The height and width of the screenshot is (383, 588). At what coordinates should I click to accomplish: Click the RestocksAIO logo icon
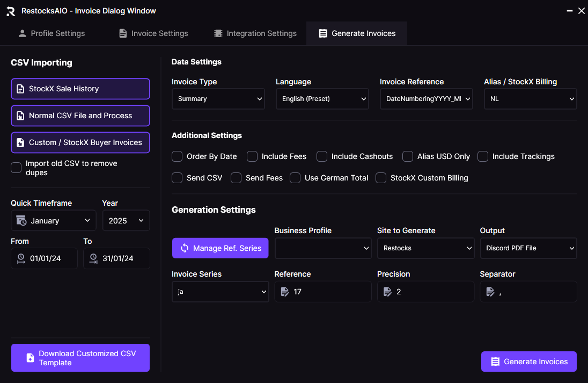pos(11,11)
